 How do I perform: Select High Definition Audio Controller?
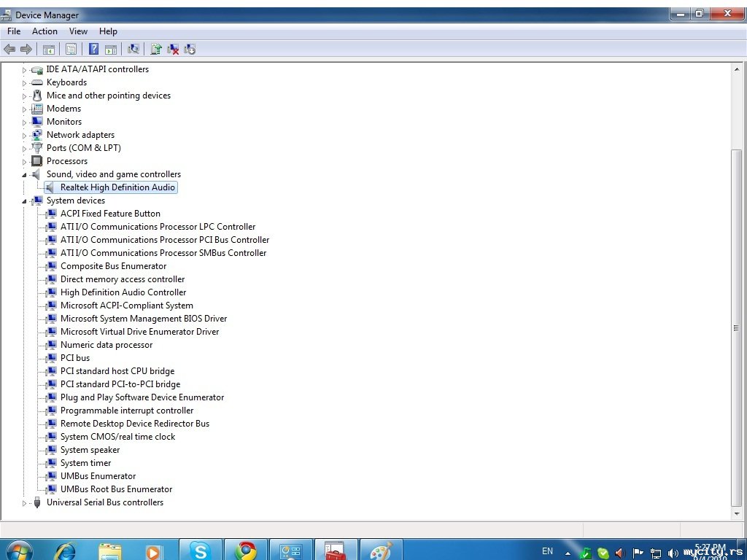coord(123,292)
